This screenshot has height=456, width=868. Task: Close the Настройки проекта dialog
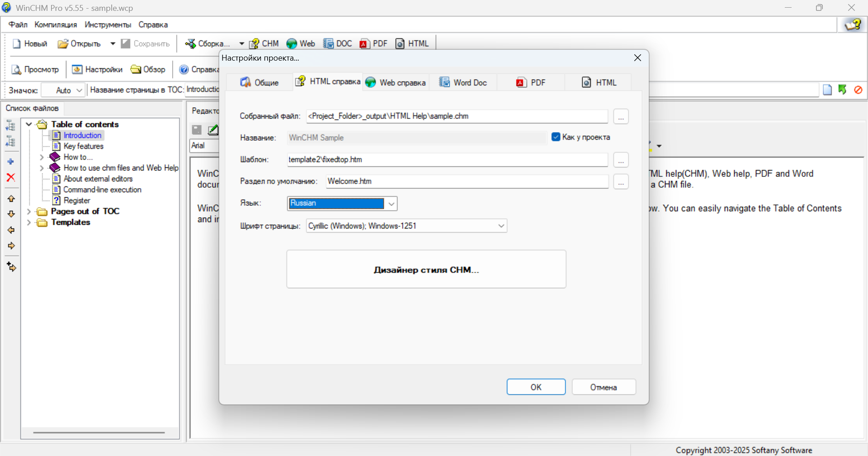tap(637, 58)
